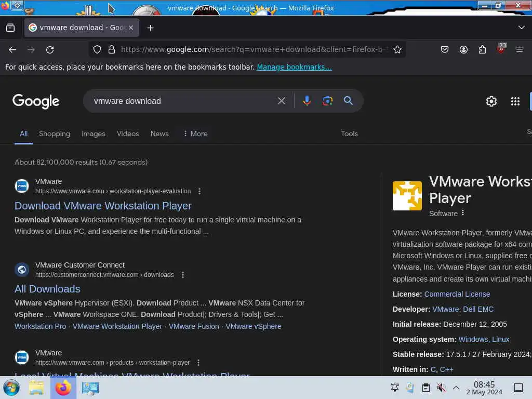Open VMware developer link
Viewport: 532px width, 399px height.
tap(445, 310)
